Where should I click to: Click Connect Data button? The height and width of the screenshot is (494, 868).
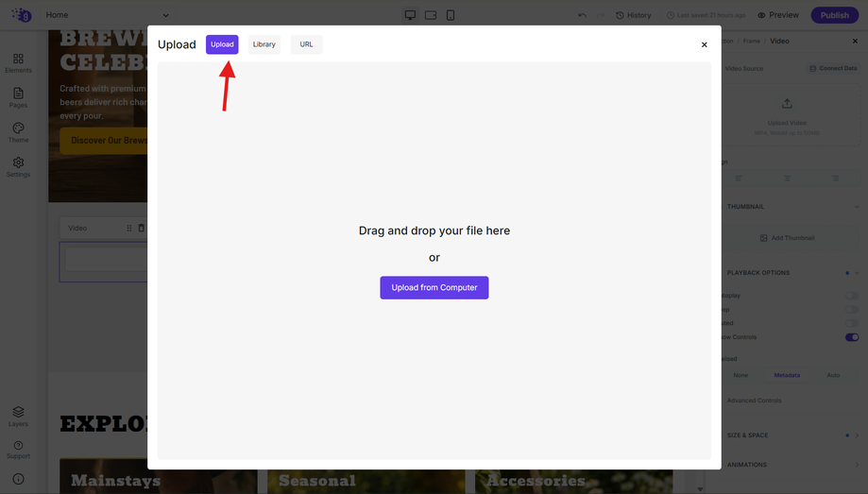pos(833,68)
